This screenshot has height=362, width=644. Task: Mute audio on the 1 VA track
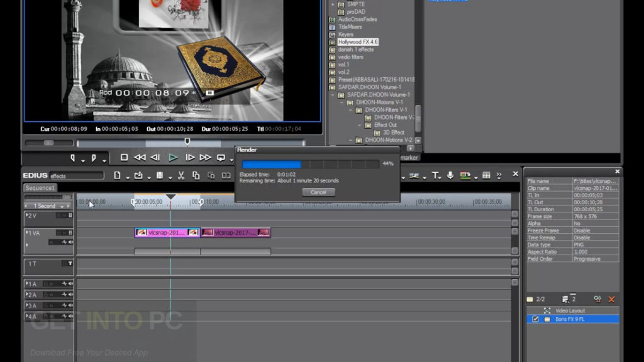pos(70,242)
